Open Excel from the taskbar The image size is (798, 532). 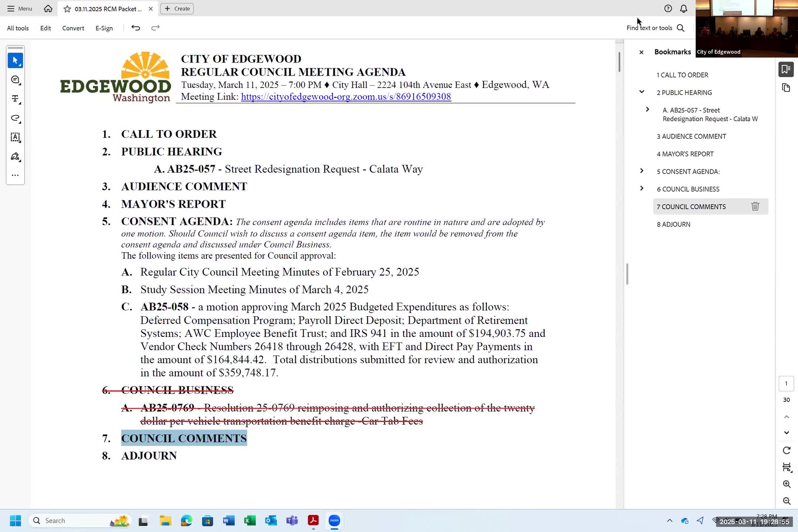pos(250,521)
